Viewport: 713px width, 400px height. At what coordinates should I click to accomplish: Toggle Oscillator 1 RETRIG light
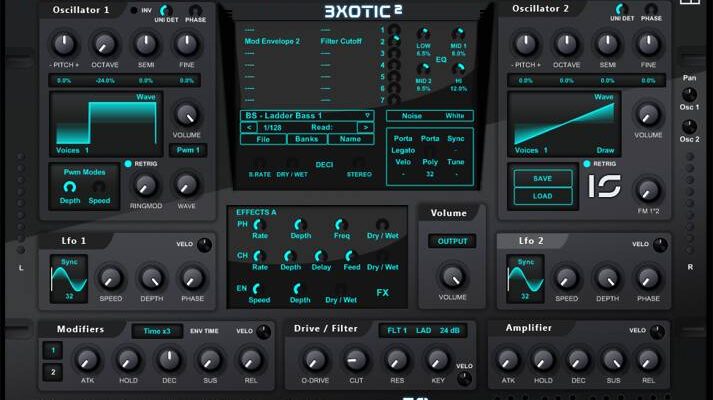coord(129,163)
